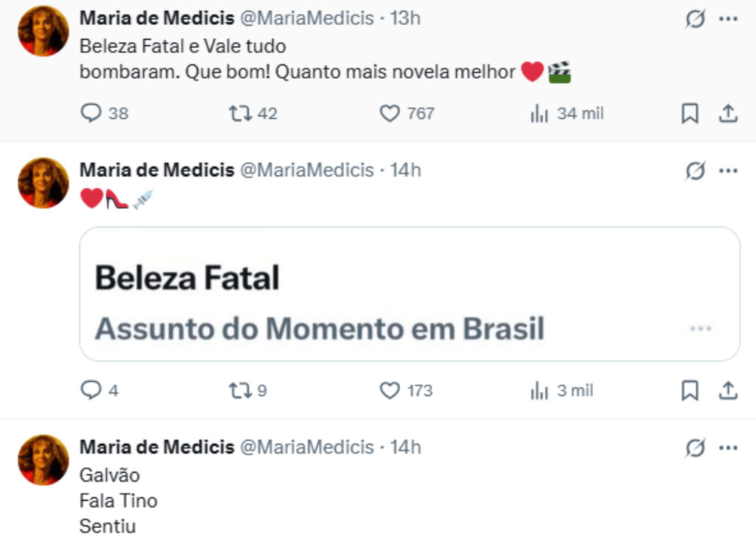
Task: Click Maria de Medicis avatar on the top tweet
Action: [43, 31]
